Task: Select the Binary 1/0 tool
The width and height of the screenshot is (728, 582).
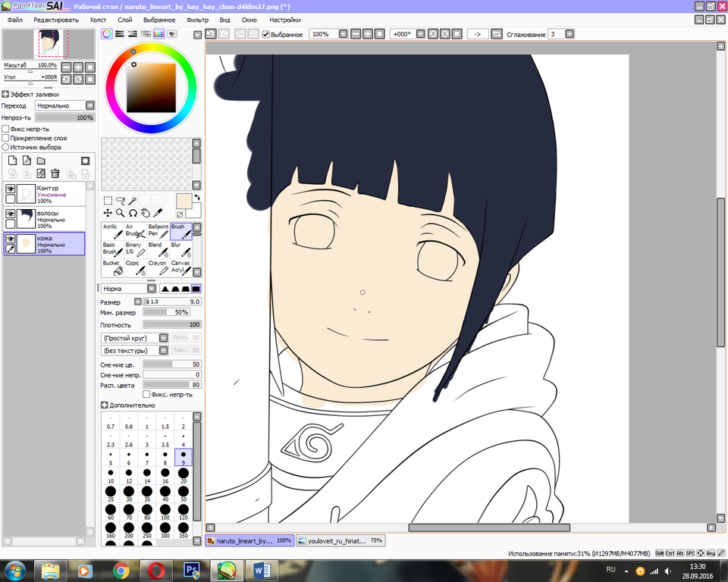Action: pos(135,249)
